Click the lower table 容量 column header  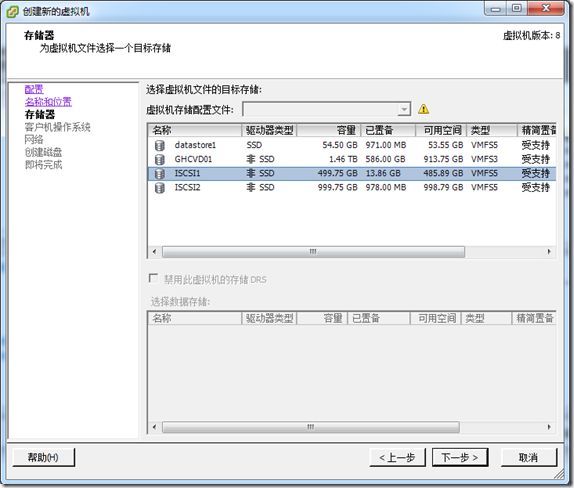(x=322, y=318)
